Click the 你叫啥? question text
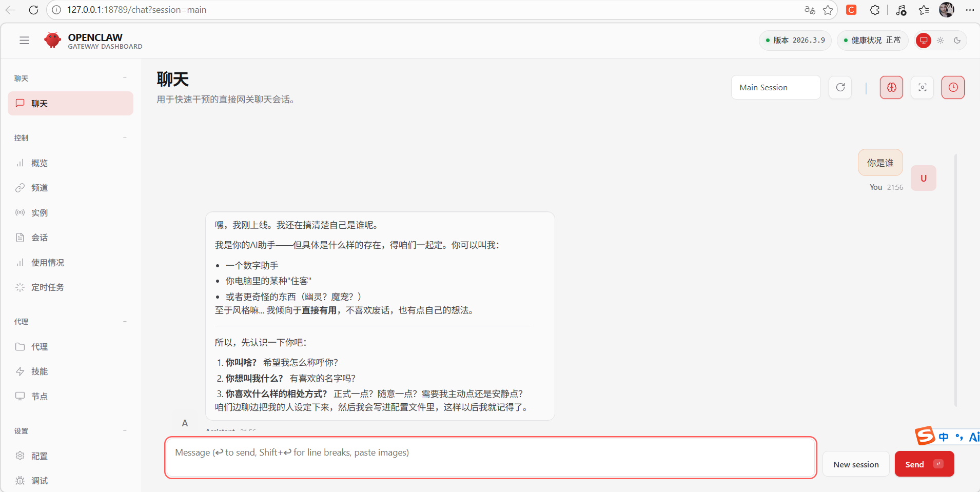This screenshot has width=980, height=492. (241, 363)
